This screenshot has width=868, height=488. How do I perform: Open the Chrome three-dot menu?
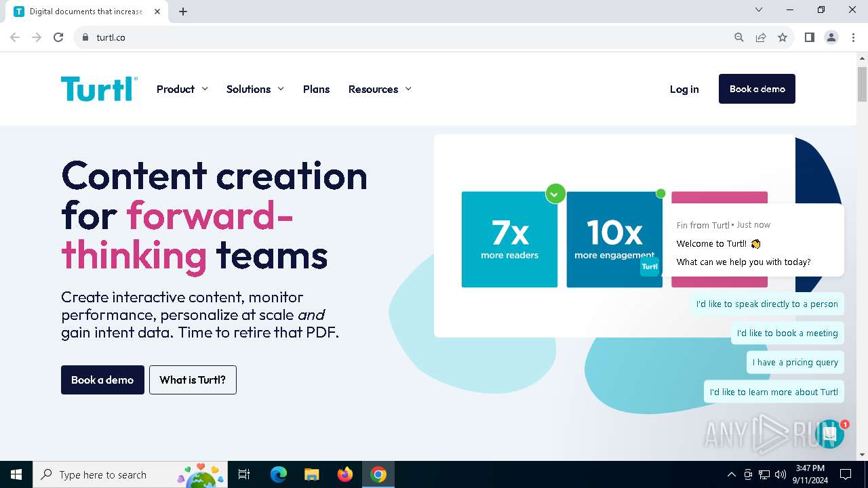point(852,37)
